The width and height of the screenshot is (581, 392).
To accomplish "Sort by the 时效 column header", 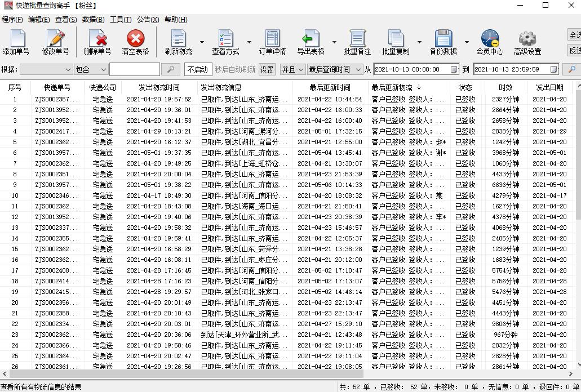I will tap(505, 87).
